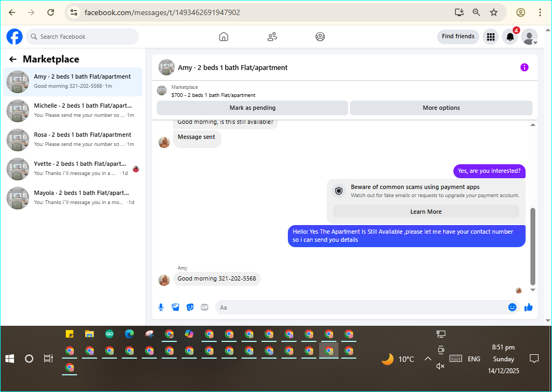552x392 pixels.
Task: Click Learn More on the scam warning
Action: click(x=426, y=212)
